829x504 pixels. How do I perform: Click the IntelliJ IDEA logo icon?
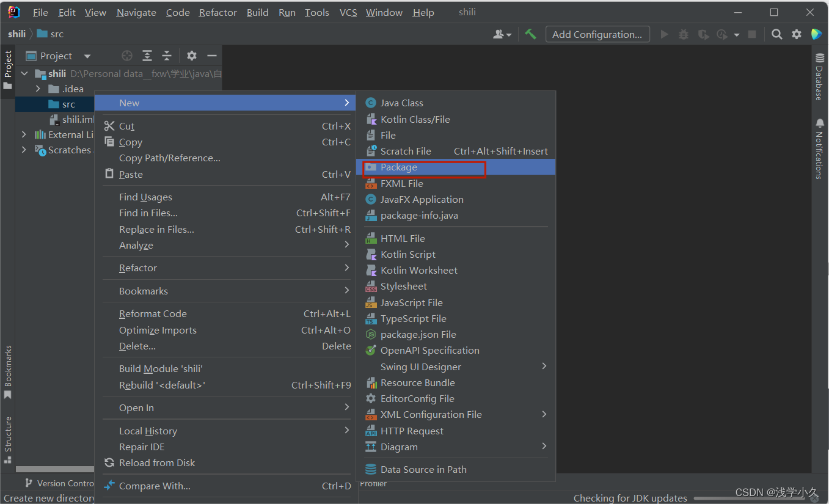point(13,12)
